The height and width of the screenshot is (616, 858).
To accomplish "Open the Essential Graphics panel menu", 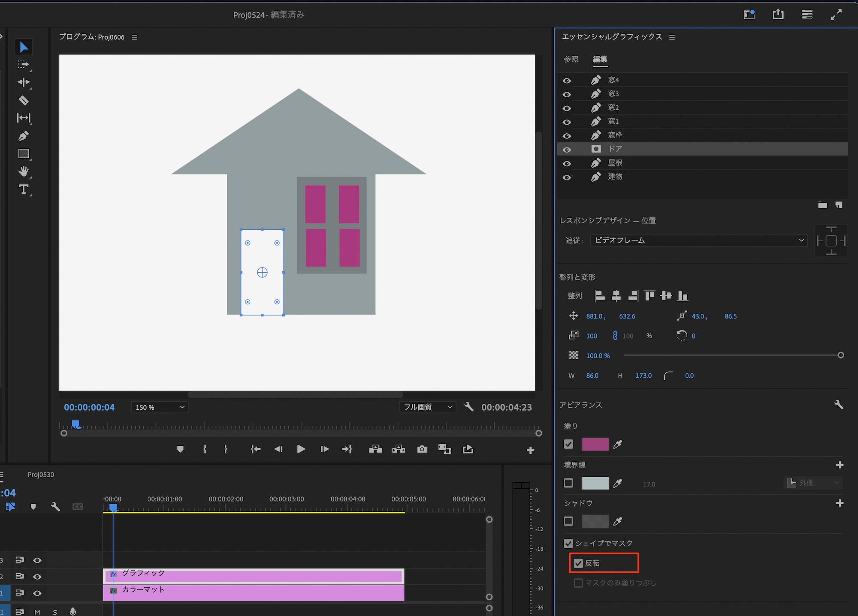I will (672, 37).
